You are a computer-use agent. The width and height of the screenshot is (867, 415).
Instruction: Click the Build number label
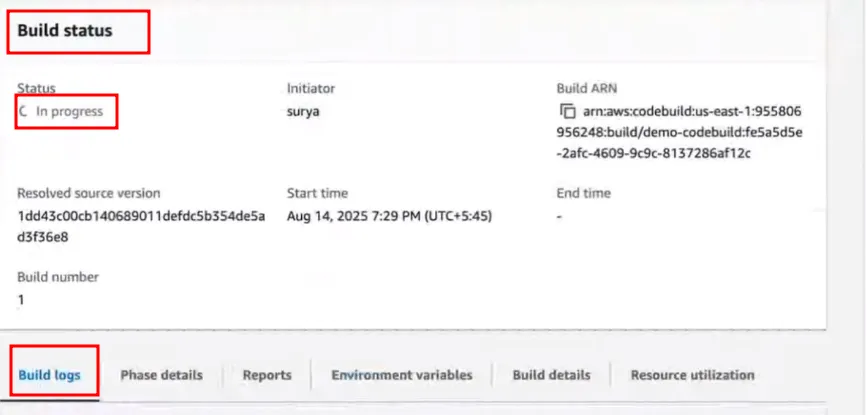58,277
